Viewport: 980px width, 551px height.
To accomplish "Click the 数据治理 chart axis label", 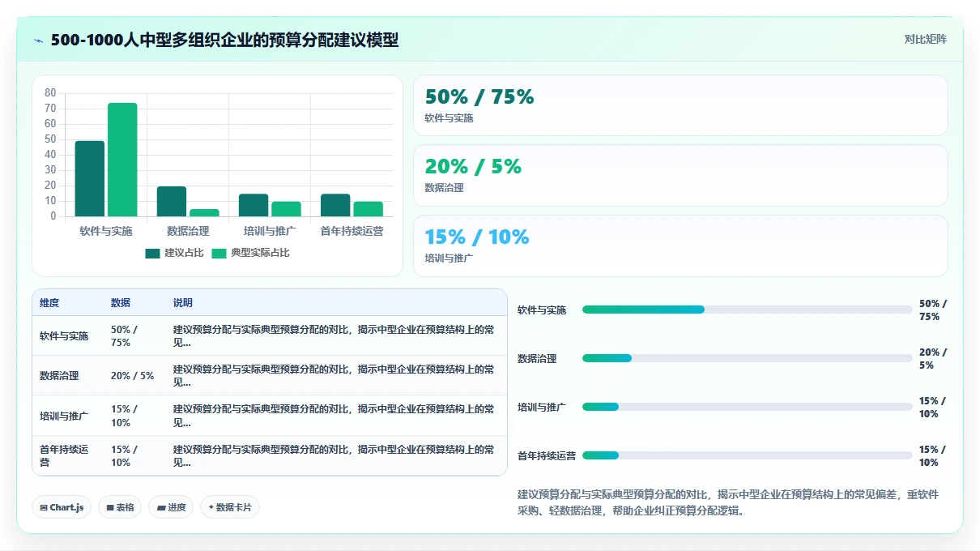I will pos(188,231).
